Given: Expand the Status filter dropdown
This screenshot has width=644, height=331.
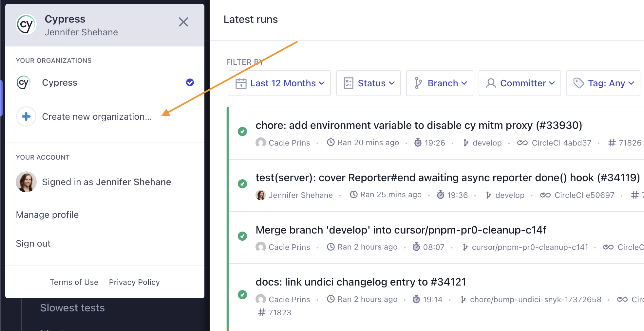Looking at the screenshot, I should click(x=369, y=83).
